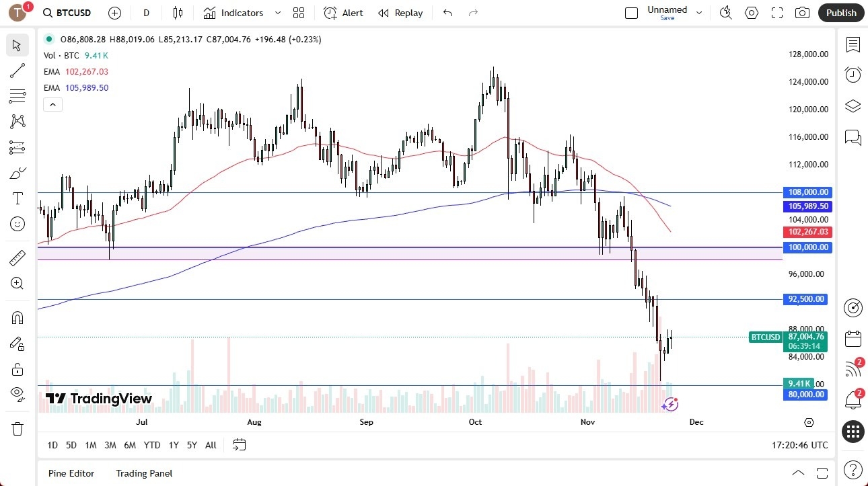Start bar Replay mode
The height and width of the screenshot is (486, 868).
400,12
